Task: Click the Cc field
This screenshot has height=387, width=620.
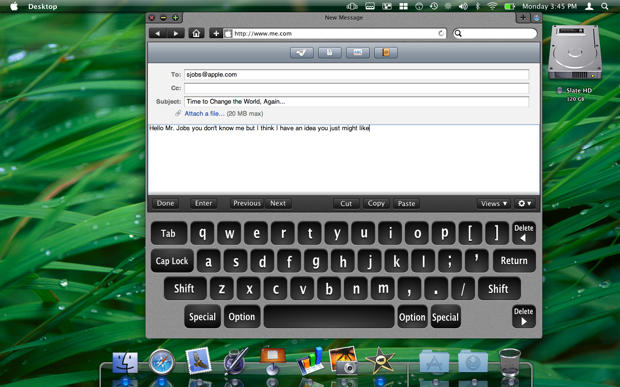Action: pos(356,88)
